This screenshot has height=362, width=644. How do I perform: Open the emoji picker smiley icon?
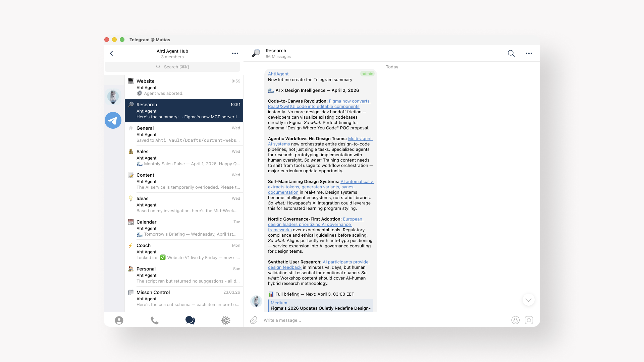pyautogui.click(x=515, y=320)
